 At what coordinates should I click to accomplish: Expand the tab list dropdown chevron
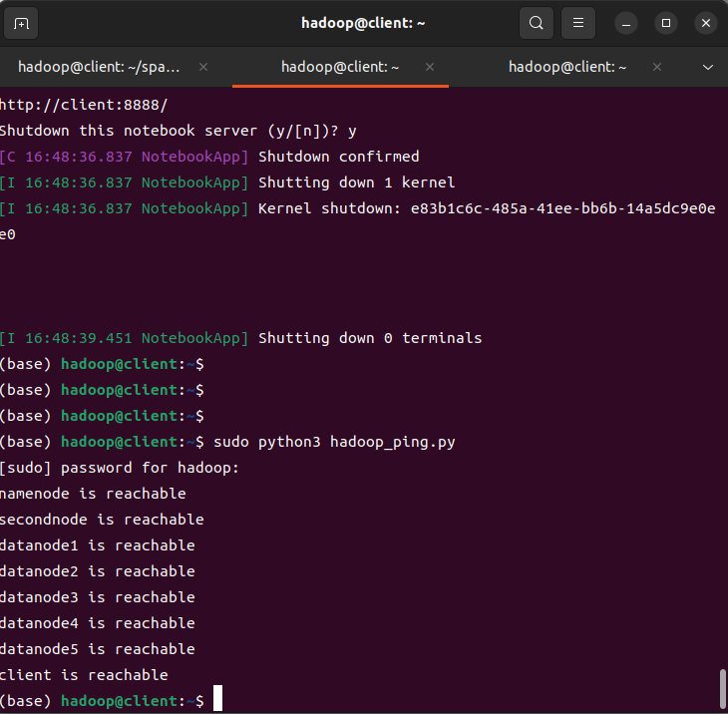[x=708, y=68]
